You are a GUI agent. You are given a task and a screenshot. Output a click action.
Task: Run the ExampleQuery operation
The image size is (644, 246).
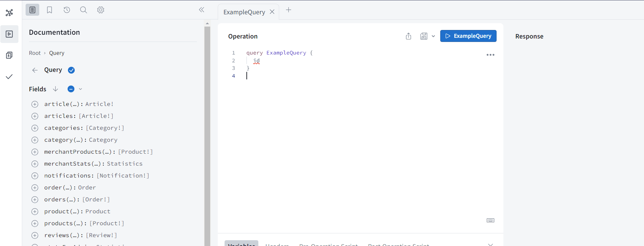click(468, 36)
